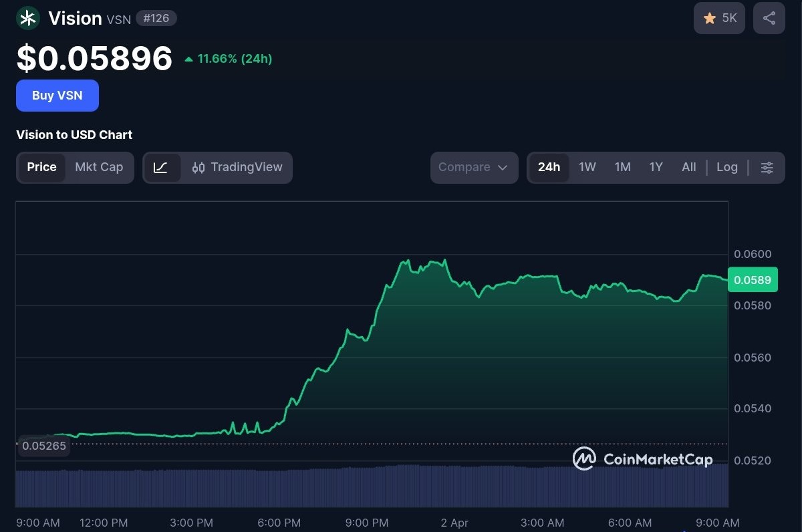Click the 0.0580 y-axis label
802x532 pixels.
(x=753, y=305)
